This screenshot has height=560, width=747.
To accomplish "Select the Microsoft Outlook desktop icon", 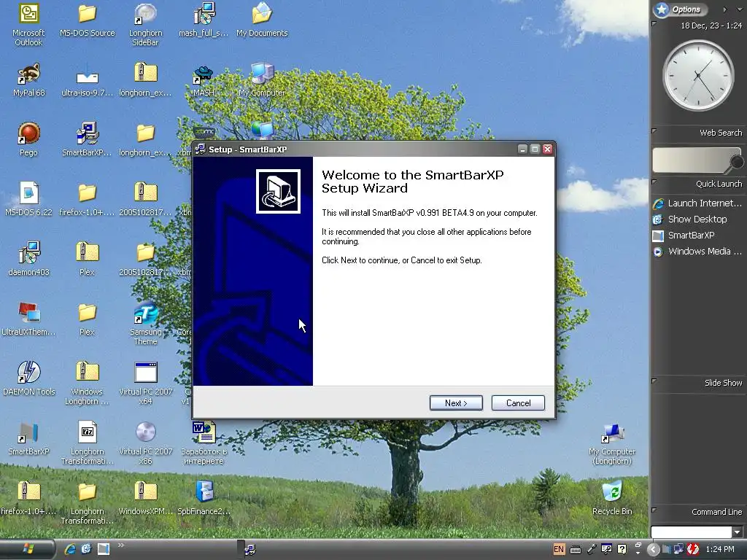I will point(28,25).
